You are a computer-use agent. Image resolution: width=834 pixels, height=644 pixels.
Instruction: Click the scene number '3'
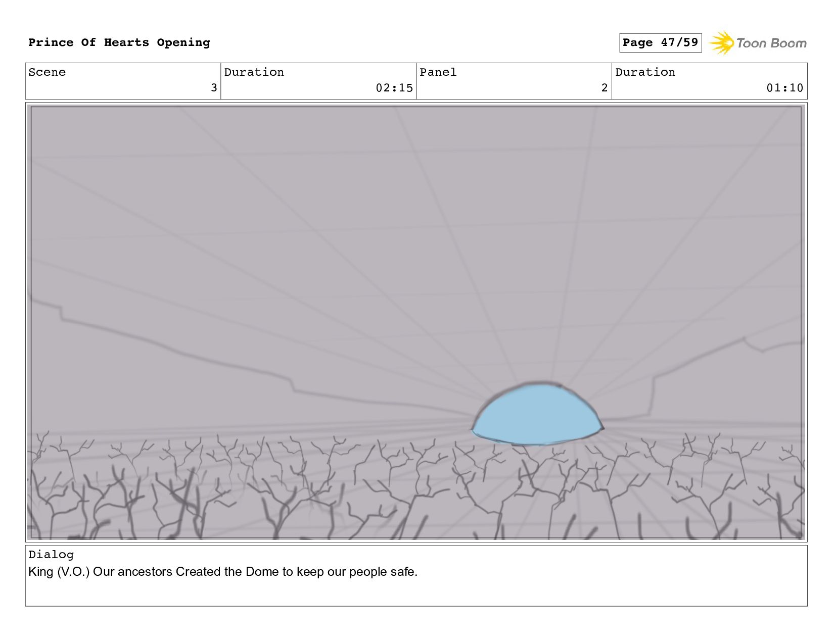(214, 88)
